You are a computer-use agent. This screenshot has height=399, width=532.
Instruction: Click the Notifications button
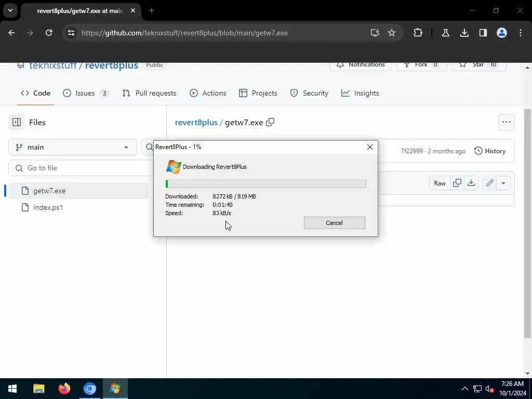(361, 65)
